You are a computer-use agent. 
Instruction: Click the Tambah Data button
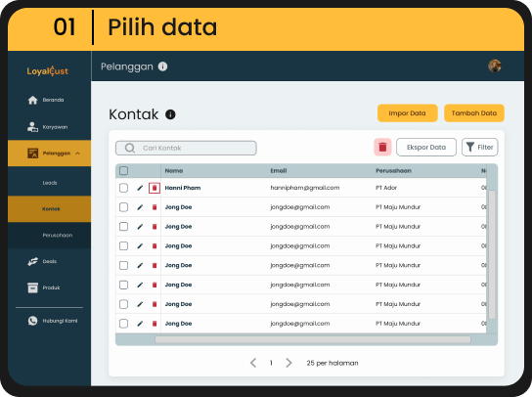click(x=474, y=113)
